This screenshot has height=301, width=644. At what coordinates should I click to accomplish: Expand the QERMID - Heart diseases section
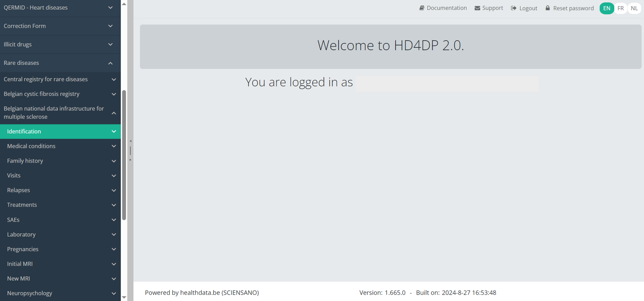point(110,8)
